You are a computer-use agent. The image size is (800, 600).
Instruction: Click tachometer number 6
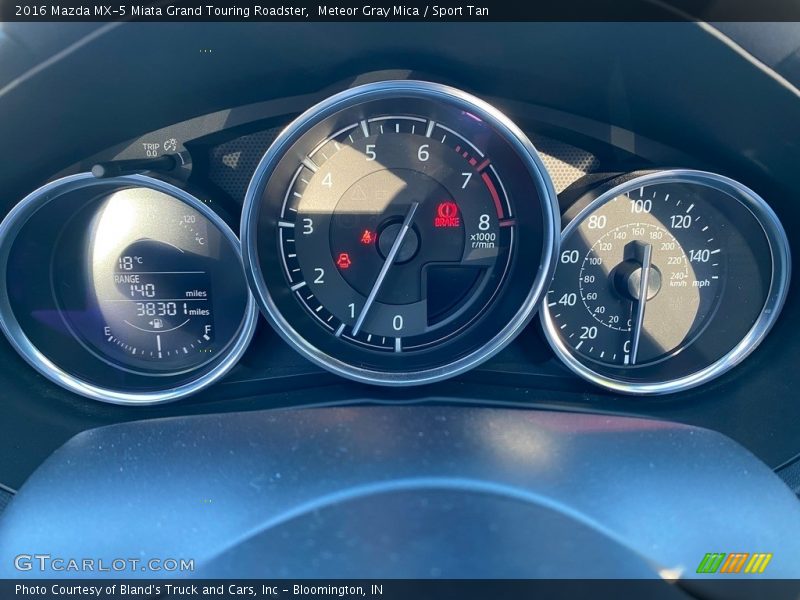[x=423, y=153]
